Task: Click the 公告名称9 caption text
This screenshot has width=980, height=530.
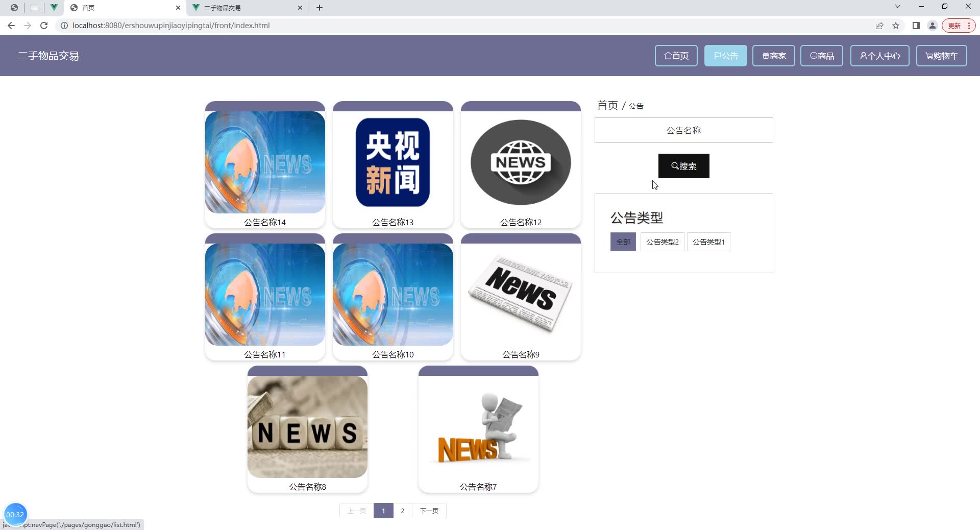Action: 521,355
